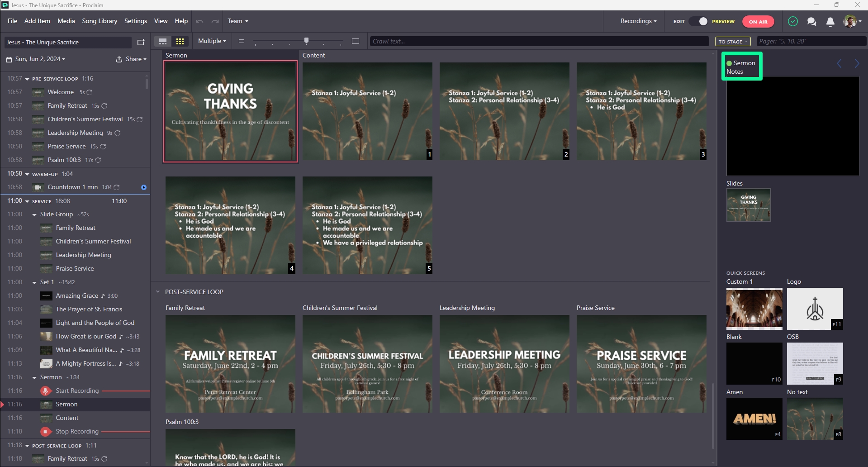Open the Song Library menu

coord(100,21)
